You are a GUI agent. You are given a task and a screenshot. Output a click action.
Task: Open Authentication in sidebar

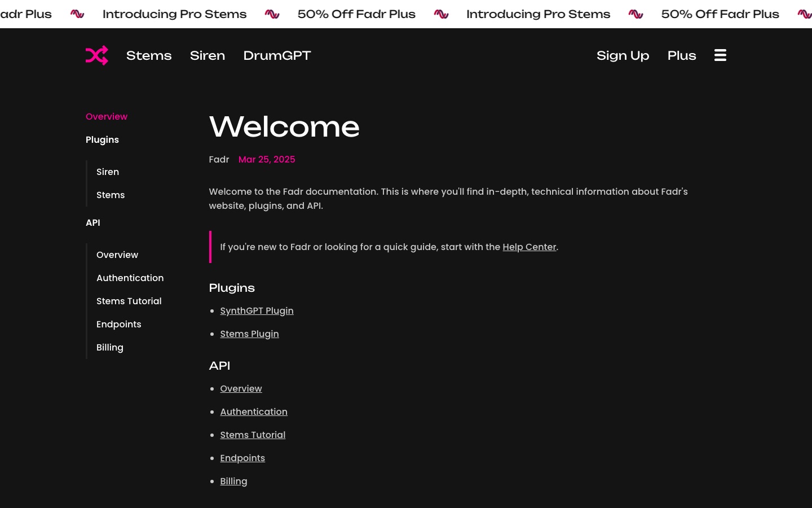click(x=130, y=278)
